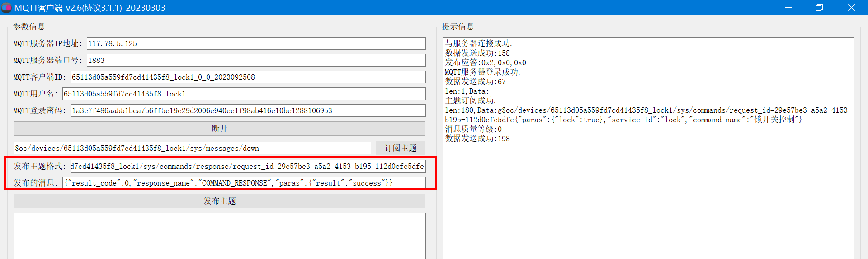This screenshot has height=259, width=868.
Task: Click the log line '主题订阅成功.'
Action: click(470, 101)
